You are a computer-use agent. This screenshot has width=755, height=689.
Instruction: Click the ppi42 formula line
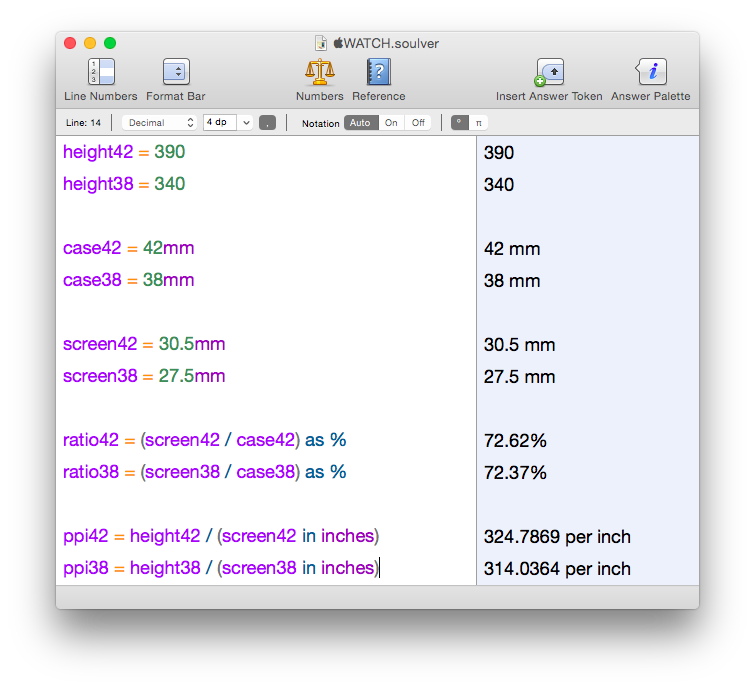[221, 536]
